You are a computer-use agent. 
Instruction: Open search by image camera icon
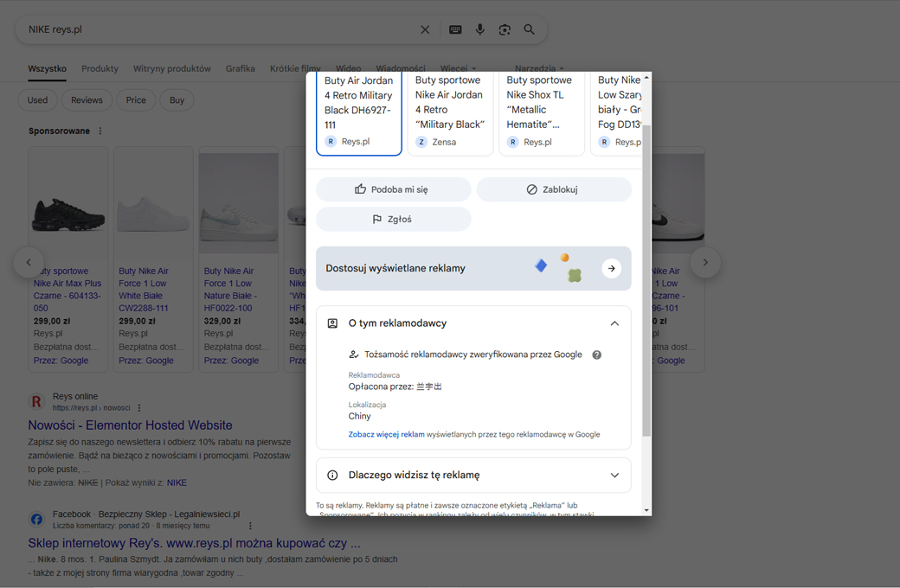click(505, 29)
